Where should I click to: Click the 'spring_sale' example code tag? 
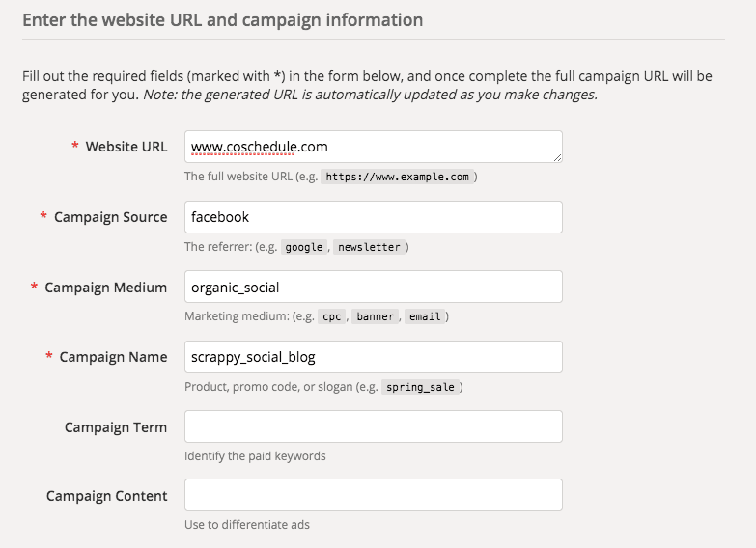(x=421, y=387)
